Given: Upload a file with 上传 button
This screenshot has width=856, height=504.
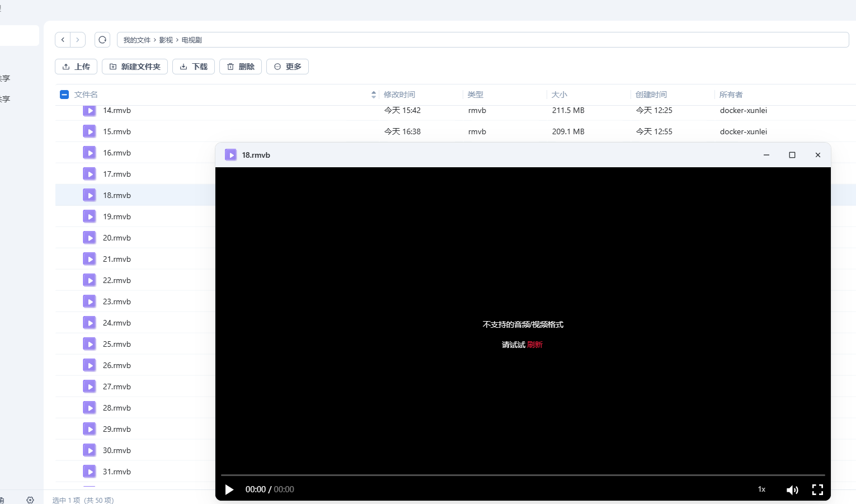Looking at the screenshot, I should point(76,67).
